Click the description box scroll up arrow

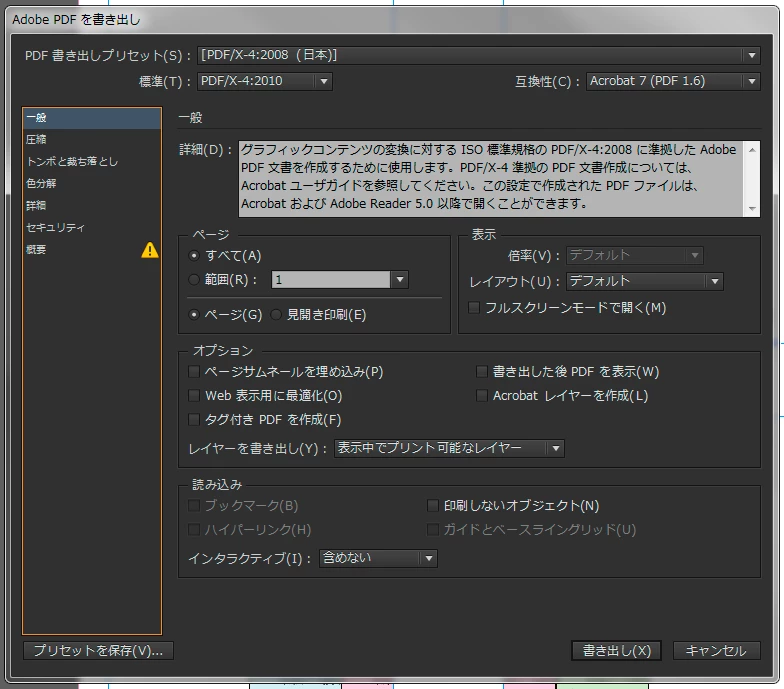[x=752, y=150]
